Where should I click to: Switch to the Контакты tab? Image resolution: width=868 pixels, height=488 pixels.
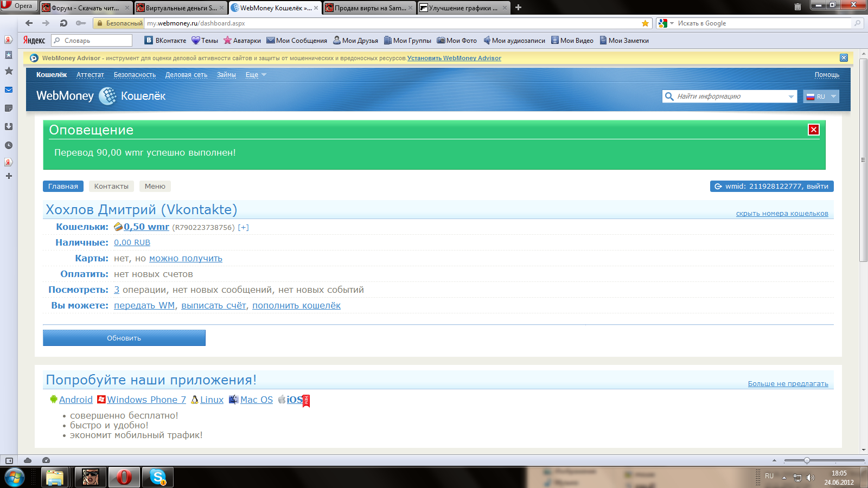111,187
